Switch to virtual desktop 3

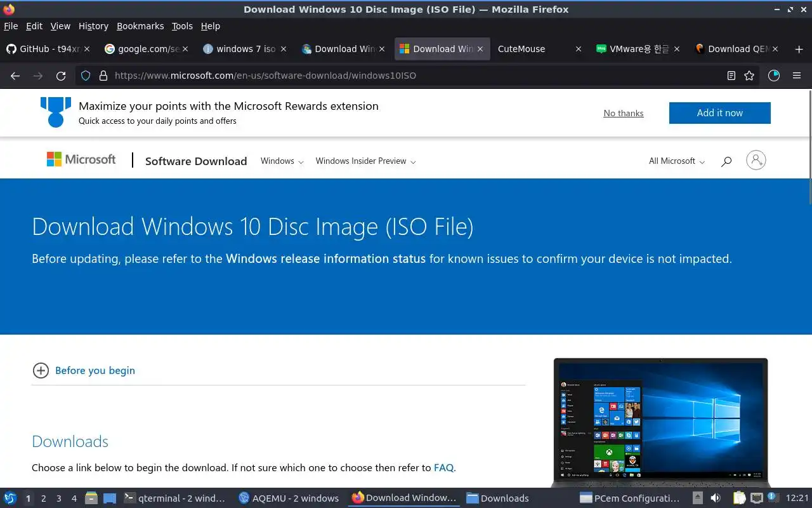click(58, 498)
